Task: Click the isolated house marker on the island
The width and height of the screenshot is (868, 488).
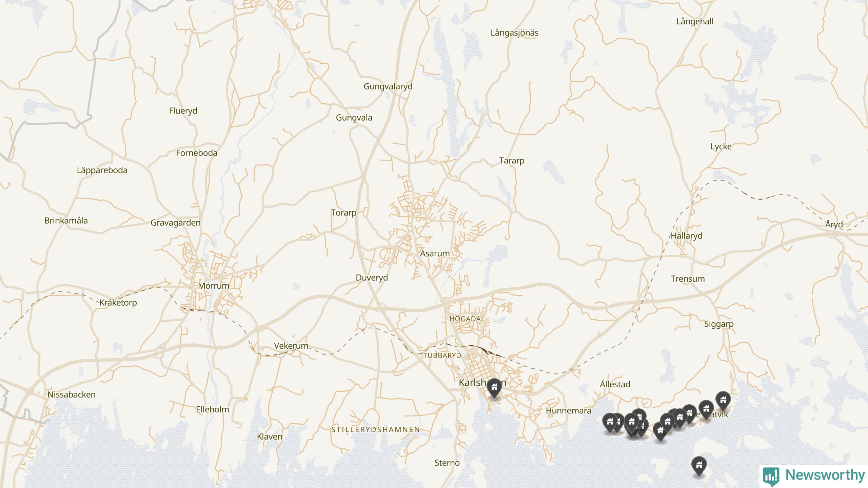Action: 699,466
